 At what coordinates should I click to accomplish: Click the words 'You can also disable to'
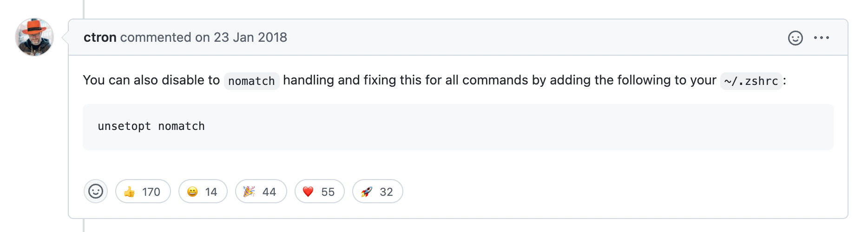pos(151,80)
